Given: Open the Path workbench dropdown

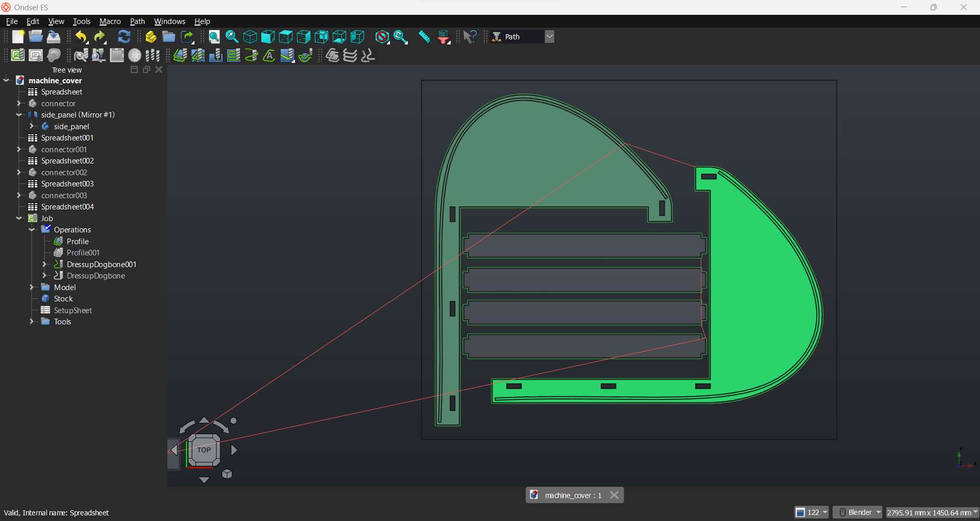Looking at the screenshot, I should coord(549,37).
